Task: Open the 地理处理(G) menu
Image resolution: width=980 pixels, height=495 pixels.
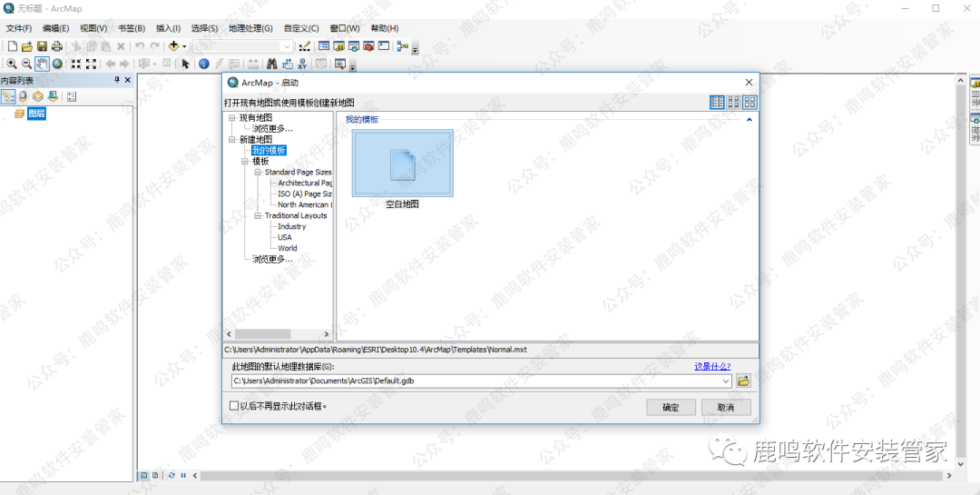Action: coord(250,28)
